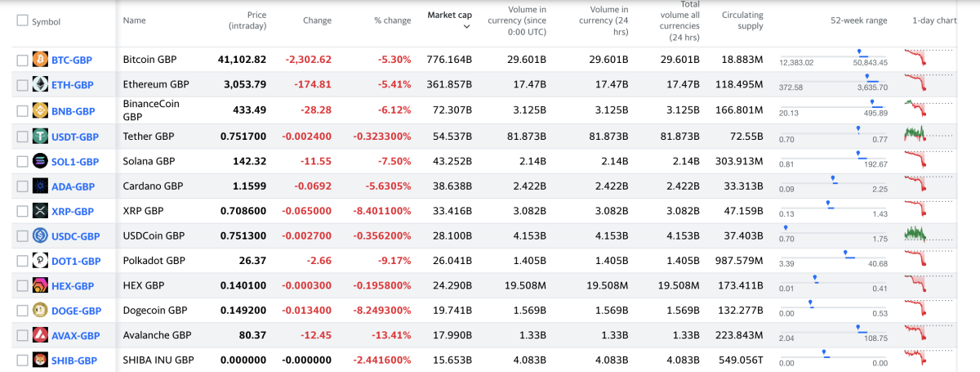Sort table by % change column
Image resolution: width=980 pixels, height=372 pixels.
(392, 20)
